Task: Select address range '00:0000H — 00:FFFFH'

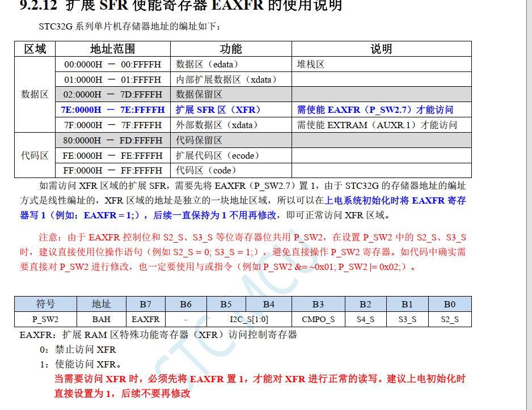Action: pyautogui.click(x=113, y=65)
